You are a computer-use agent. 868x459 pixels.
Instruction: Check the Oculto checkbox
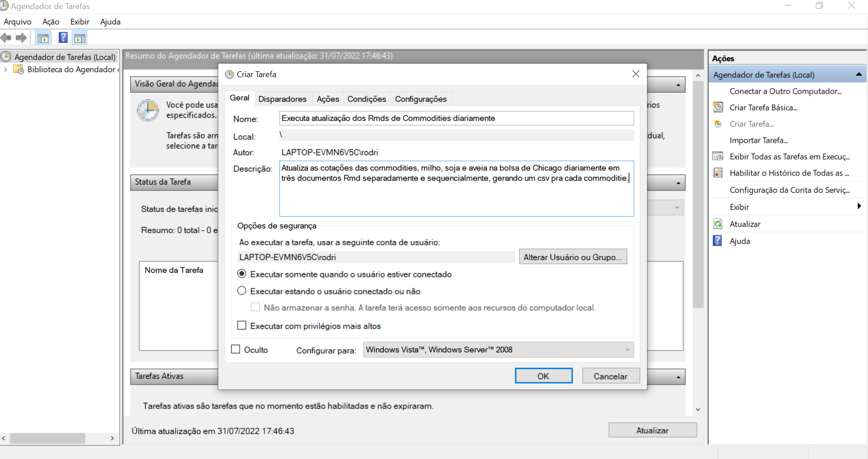click(x=235, y=349)
